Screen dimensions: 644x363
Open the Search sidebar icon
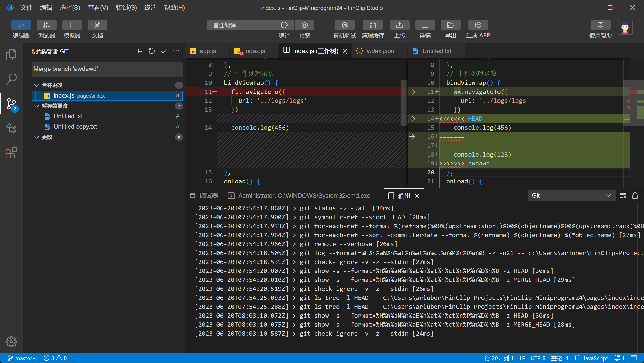[x=11, y=79]
